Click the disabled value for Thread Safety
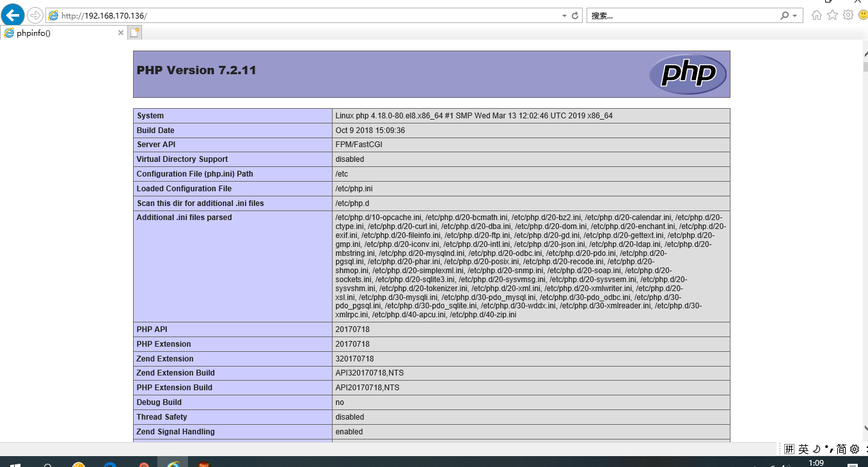 click(350, 417)
